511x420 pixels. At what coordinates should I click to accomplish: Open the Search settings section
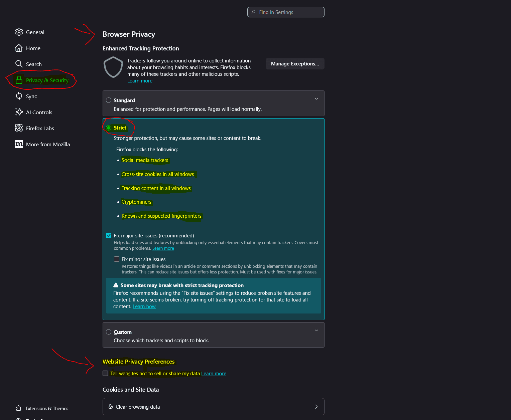pos(34,64)
